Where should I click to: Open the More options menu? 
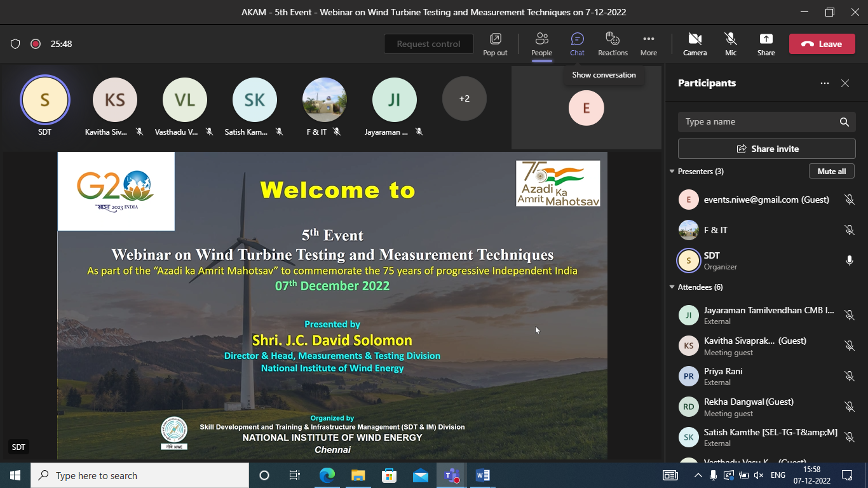(648, 44)
